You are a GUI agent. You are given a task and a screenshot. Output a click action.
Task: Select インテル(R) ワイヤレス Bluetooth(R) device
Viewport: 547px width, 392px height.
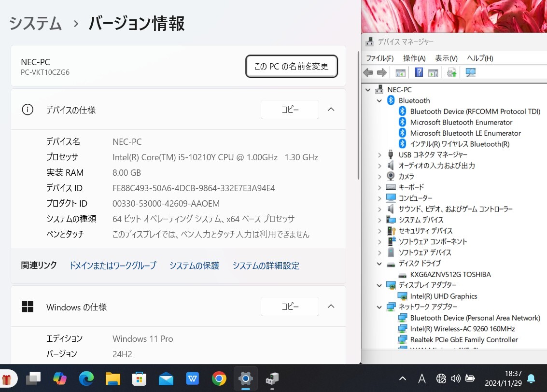pos(460,144)
